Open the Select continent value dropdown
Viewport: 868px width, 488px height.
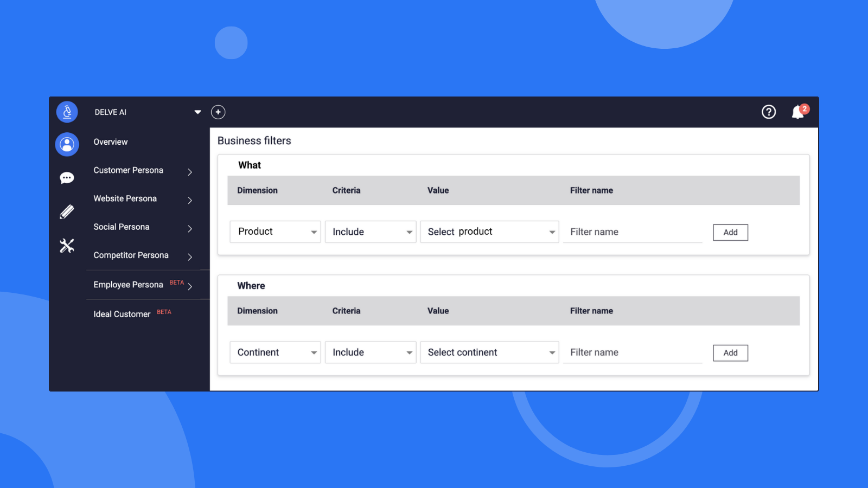[489, 352]
